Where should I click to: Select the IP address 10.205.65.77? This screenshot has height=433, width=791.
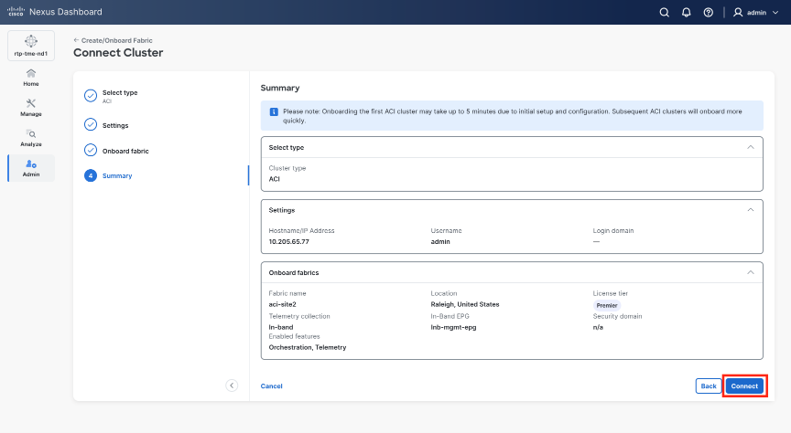tap(289, 242)
